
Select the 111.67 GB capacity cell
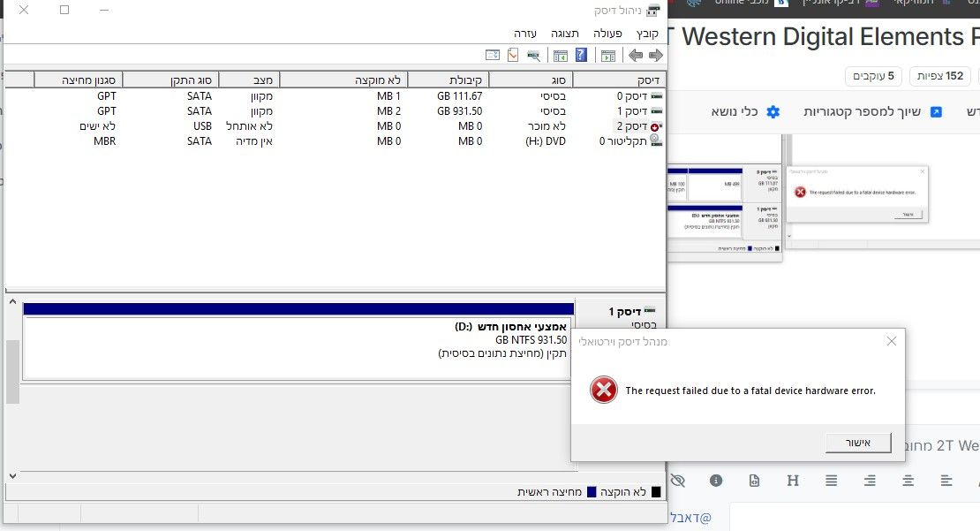(459, 95)
